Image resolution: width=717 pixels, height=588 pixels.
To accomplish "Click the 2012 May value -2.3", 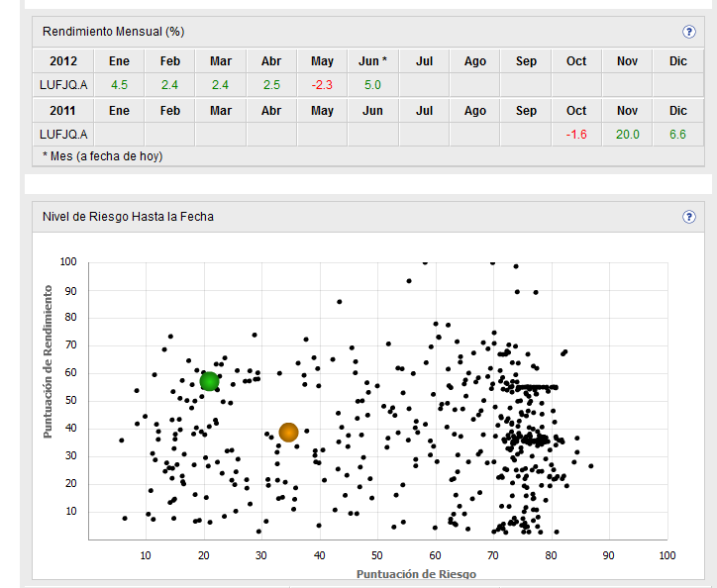I will (322, 85).
